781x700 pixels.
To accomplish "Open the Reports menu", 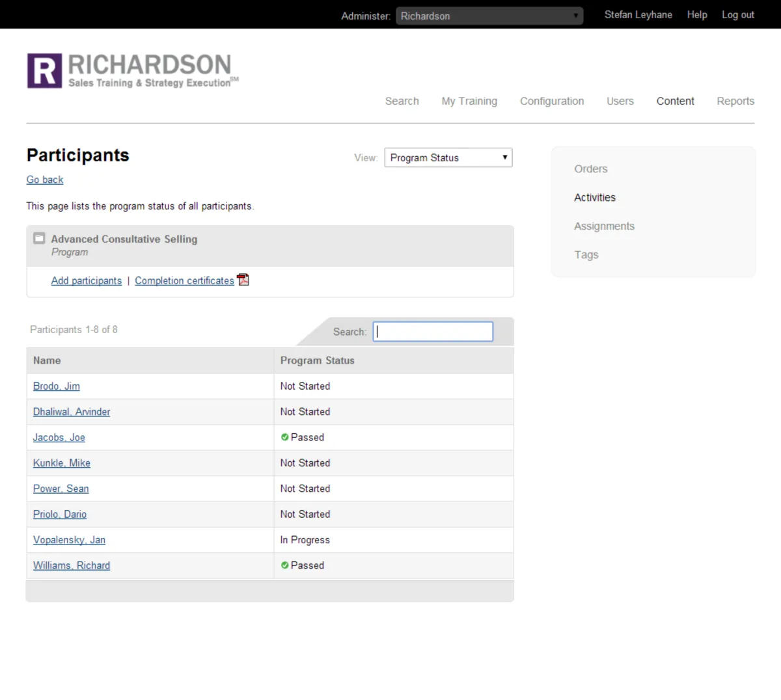I will coord(735,101).
